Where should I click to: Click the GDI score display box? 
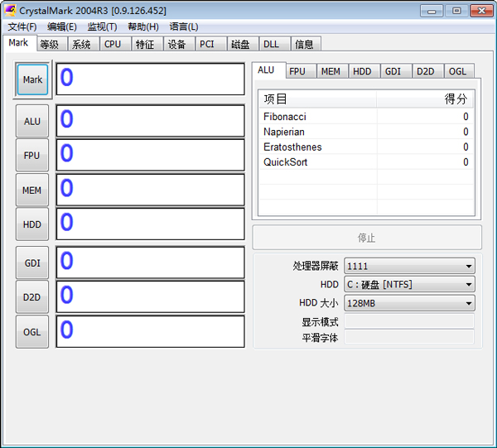[x=150, y=263]
